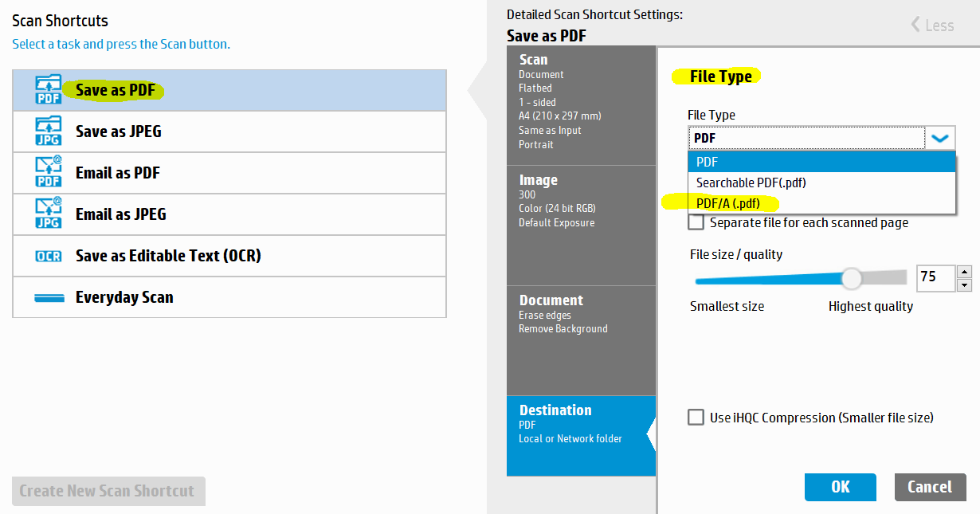This screenshot has height=514, width=980.
Task: Click the Everyday Scan scanner icon
Action: [49, 297]
